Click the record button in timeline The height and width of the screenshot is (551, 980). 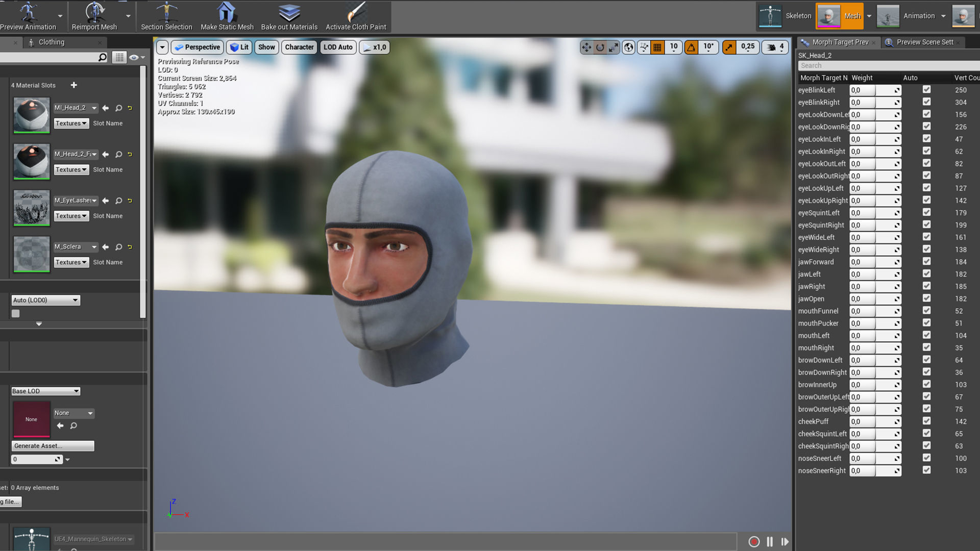coord(754,542)
